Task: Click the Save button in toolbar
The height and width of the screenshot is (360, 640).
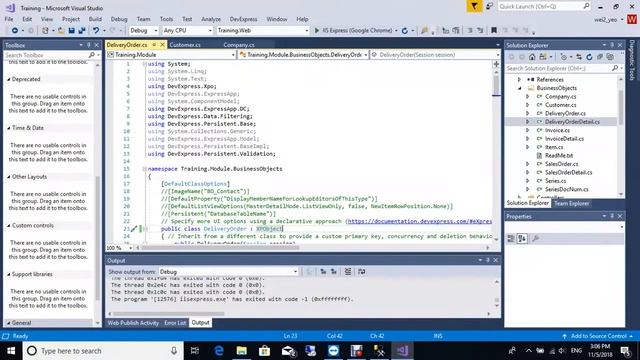Action: [x=71, y=31]
